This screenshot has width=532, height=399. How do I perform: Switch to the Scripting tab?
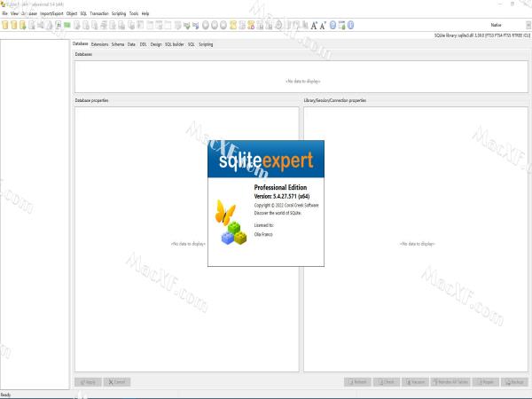[206, 44]
